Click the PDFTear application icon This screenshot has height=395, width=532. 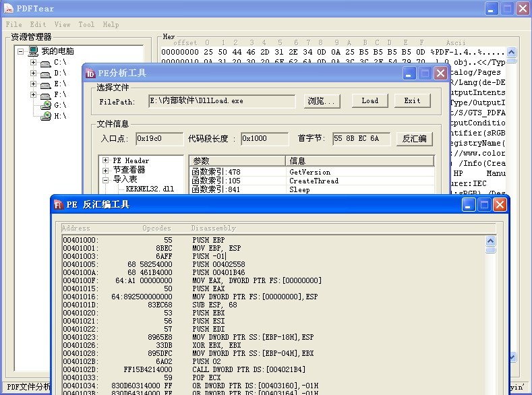click(x=8, y=8)
